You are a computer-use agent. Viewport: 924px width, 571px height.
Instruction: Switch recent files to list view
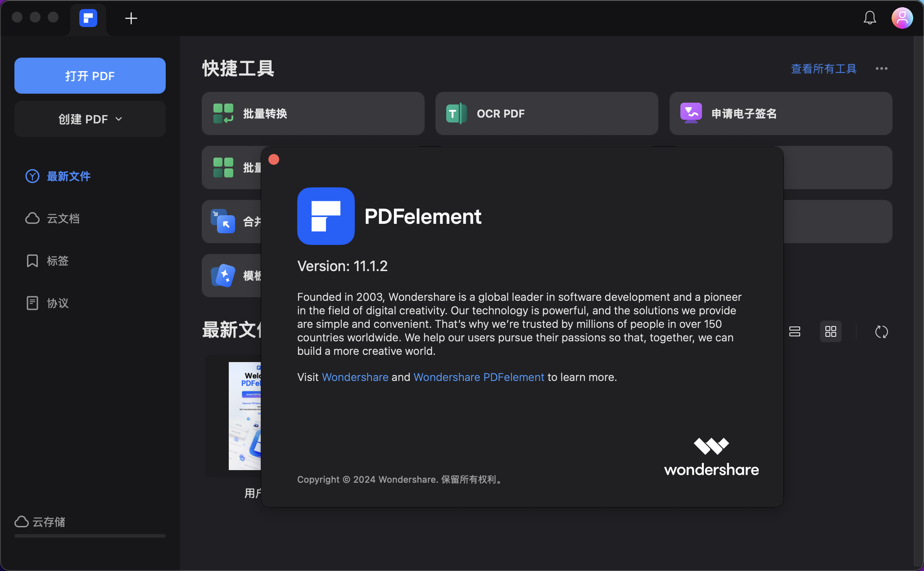click(795, 332)
